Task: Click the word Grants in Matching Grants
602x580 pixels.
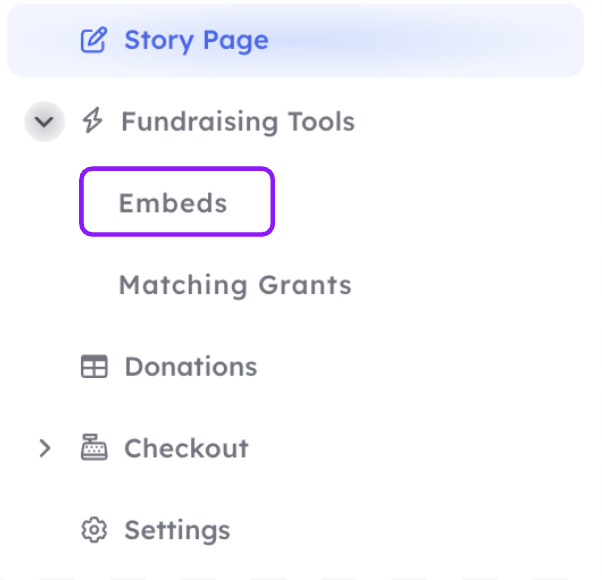Action: tap(305, 285)
